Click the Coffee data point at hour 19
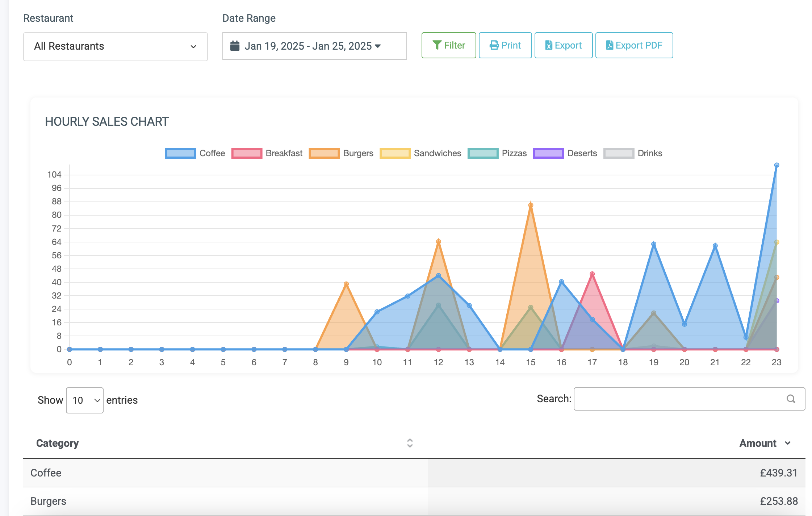The image size is (812, 516). (x=654, y=244)
